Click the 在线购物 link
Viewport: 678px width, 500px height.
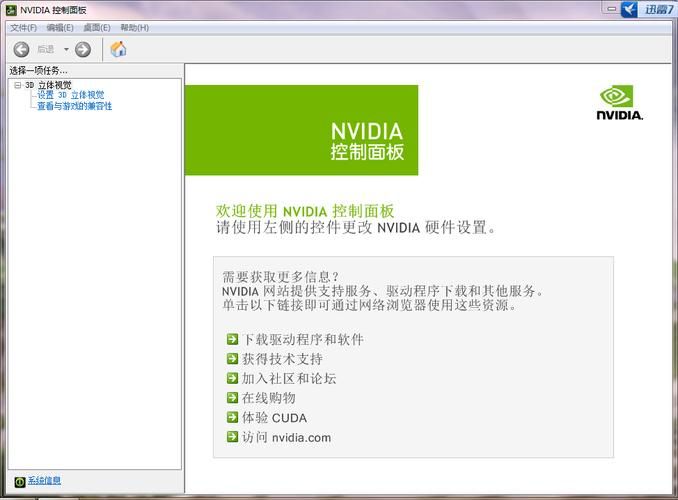pyautogui.click(x=269, y=398)
